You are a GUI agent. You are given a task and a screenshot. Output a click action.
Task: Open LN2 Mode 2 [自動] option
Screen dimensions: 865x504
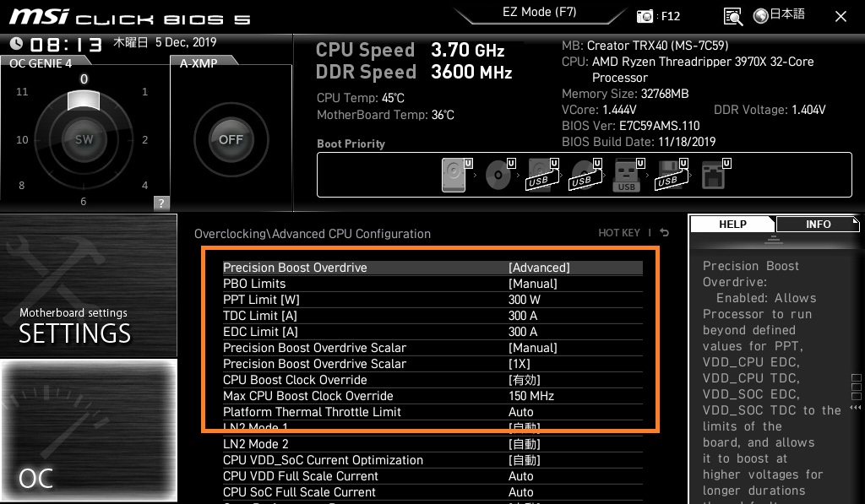point(432,444)
